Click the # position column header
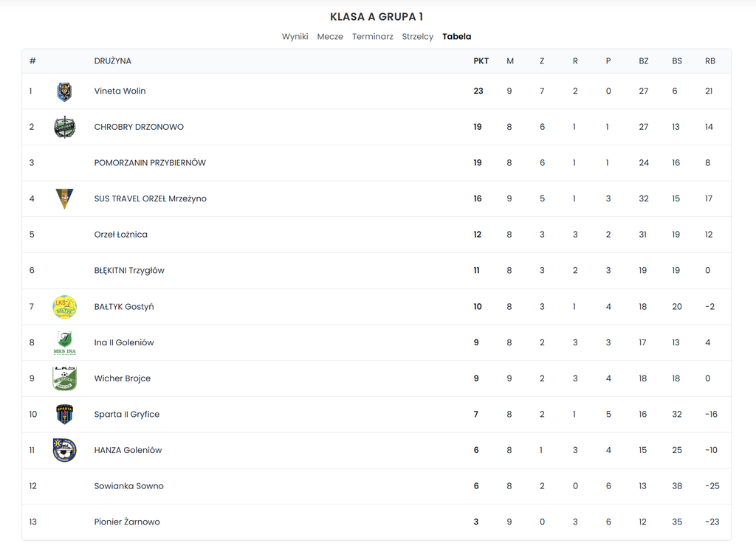Viewport: 756px width, 557px height. pyautogui.click(x=32, y=61)
